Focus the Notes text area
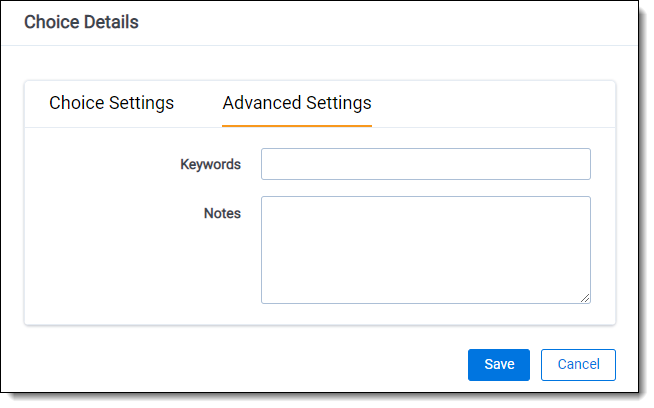This screenshot has width=654, height=408. click(425, 249)
